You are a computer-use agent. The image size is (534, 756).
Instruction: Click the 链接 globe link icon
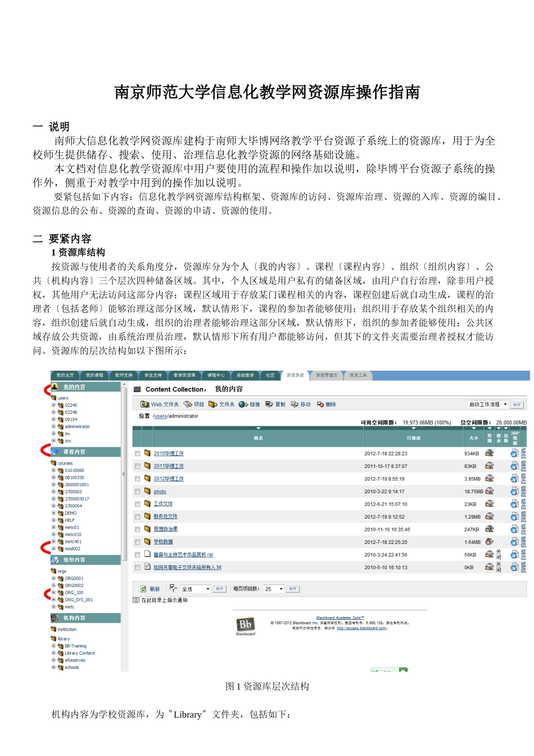point(243,404)
